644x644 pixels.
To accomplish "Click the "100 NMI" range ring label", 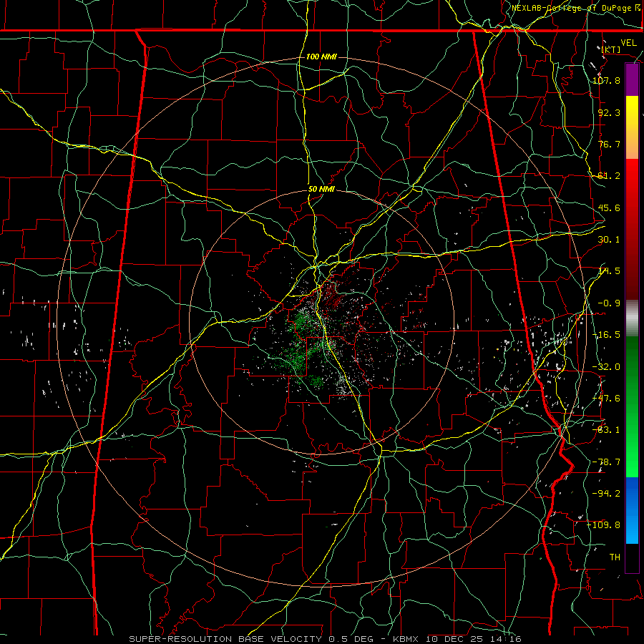I will 321,57.
